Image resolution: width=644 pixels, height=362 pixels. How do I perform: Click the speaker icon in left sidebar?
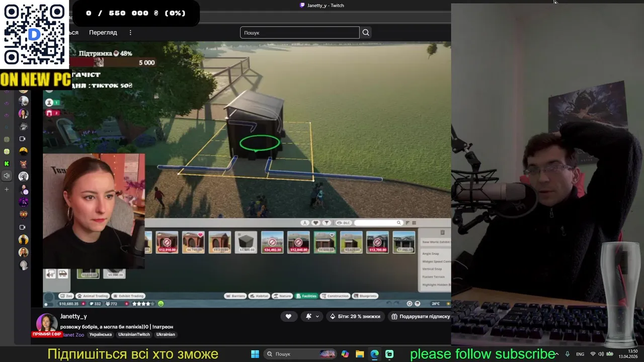point(7,176)
